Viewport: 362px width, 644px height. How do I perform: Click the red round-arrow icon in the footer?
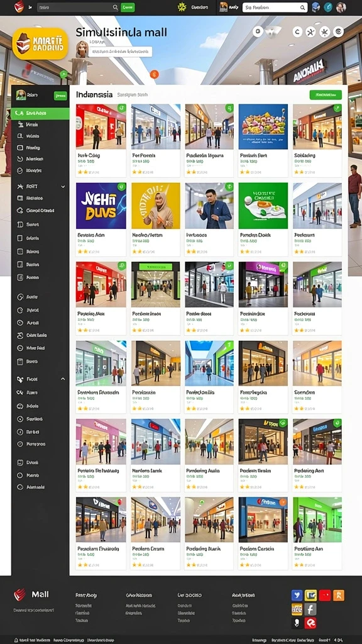(310, 623)
